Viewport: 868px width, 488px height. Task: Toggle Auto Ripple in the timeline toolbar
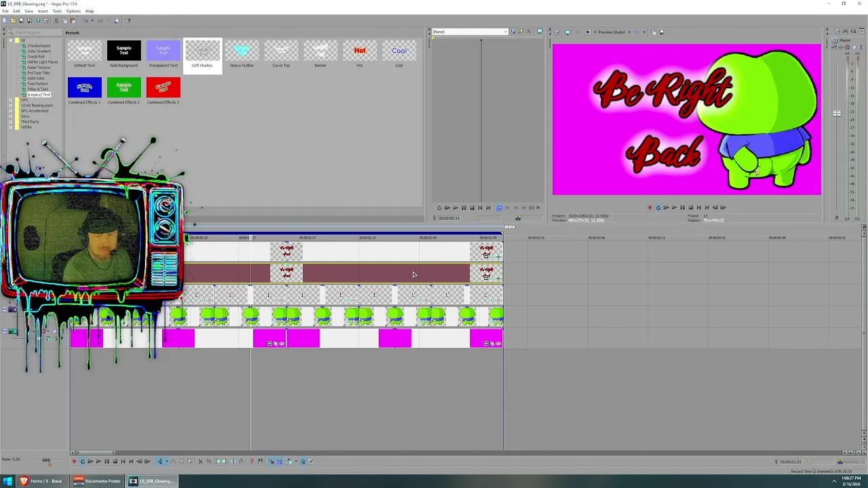(289, 462)
